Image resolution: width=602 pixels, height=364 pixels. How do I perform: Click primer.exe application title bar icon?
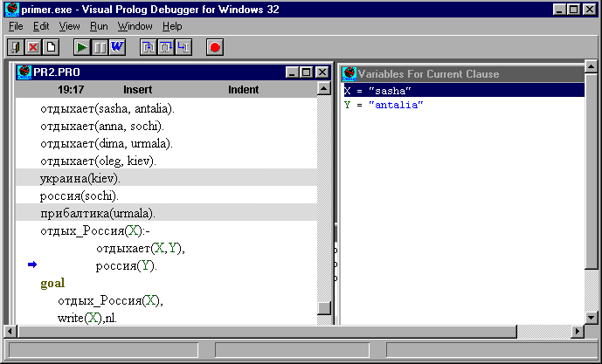coord(12,9)
